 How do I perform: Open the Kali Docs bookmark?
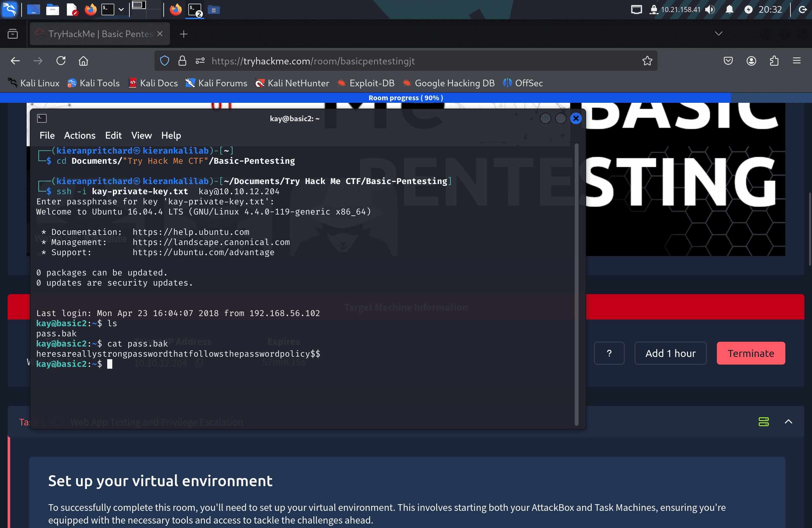(x=153, y=83)
